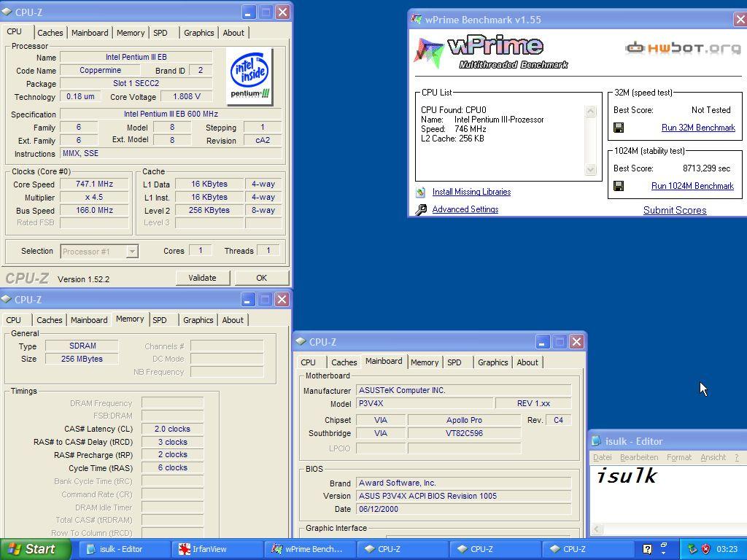Open the Windows Start menu
The image size is (747, 560).
[x=34, y=549]
